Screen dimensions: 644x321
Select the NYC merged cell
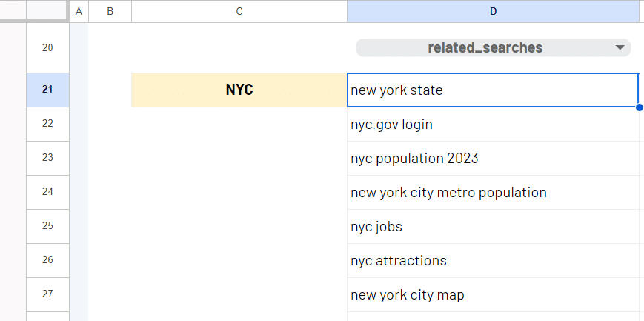pyautogui.click(x=239, y=90)
